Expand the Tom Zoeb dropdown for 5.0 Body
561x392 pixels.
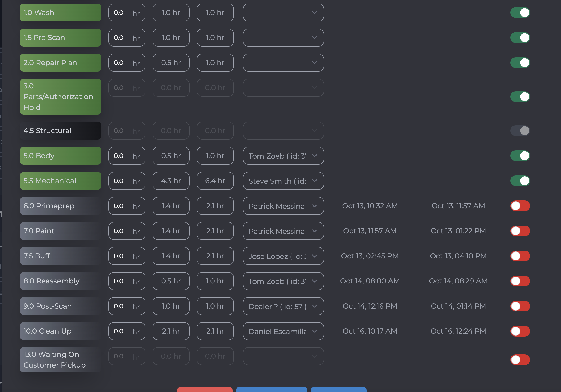(283, 156)
